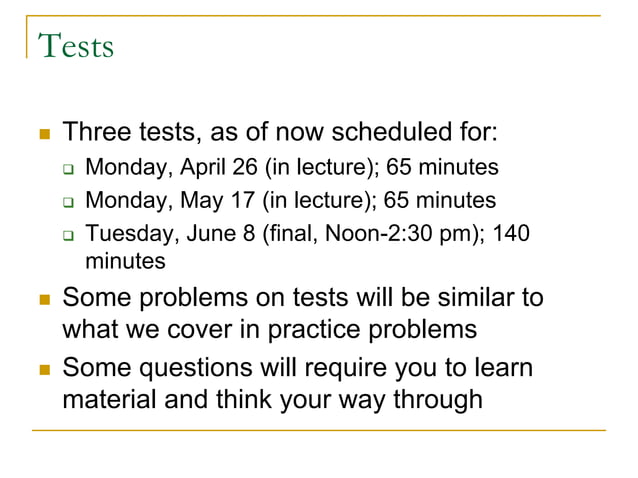
Task: Click the line "what we cover in practice problems"
Action: (x=269, y=329)
